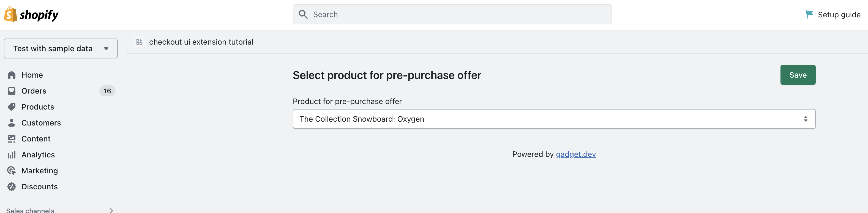Follow the gadget.dev link
The height and width of the screenshot is (213, 868).
tap(575, 154)
